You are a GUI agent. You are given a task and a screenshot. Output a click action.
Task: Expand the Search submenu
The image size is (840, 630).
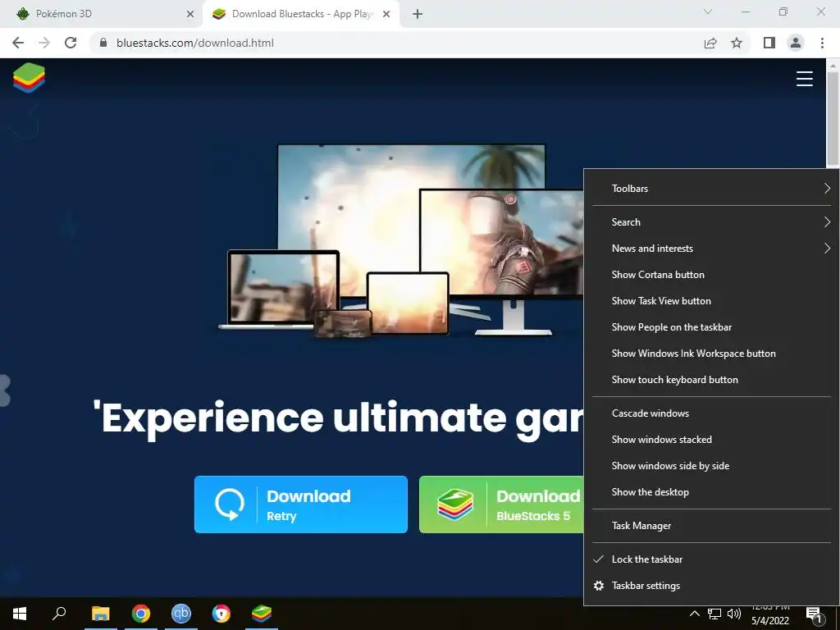(x=711, y=222)
